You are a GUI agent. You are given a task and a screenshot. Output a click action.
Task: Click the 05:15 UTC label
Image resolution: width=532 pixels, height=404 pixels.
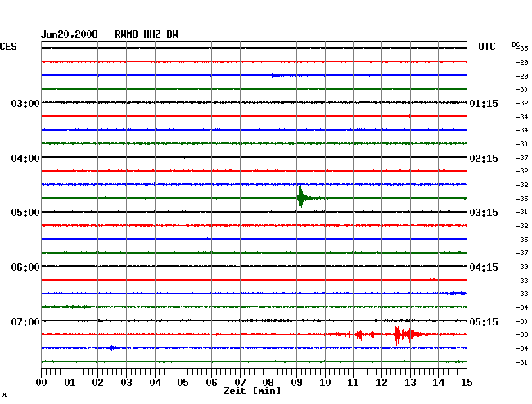pyautogui.click(x=484, y=321)
